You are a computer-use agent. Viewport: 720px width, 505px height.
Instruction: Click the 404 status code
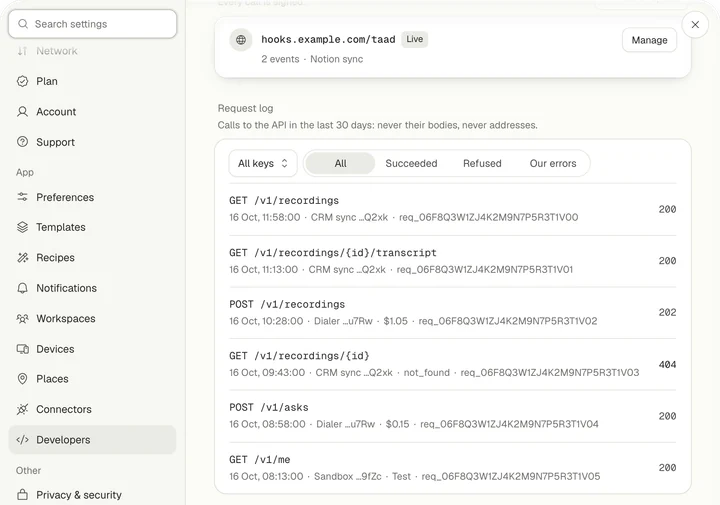pos(667,365)
